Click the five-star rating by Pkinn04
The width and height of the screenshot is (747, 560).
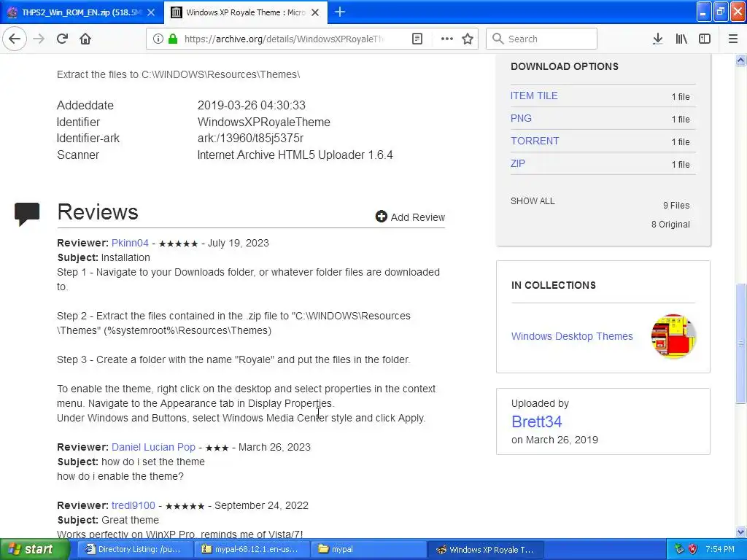[178, 244]
